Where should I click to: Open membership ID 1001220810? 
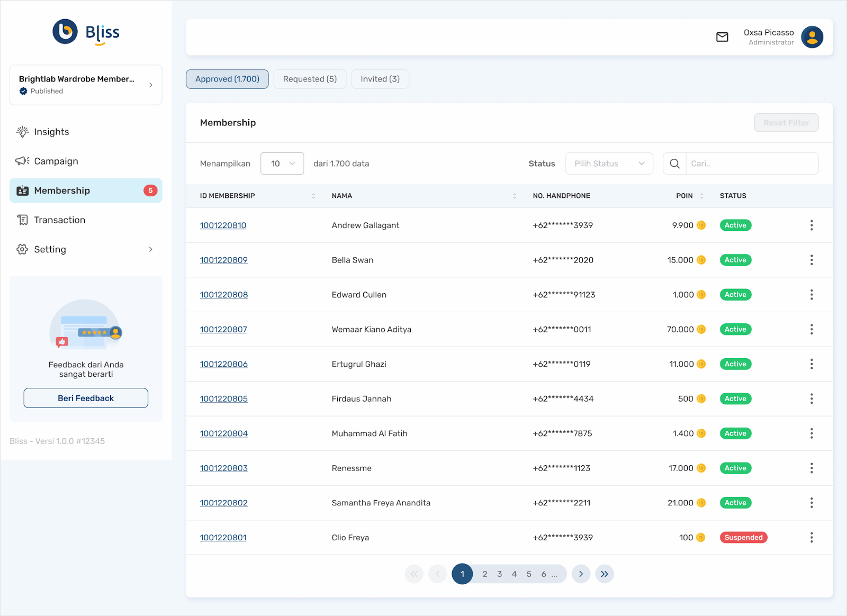[x=223, y=225]
